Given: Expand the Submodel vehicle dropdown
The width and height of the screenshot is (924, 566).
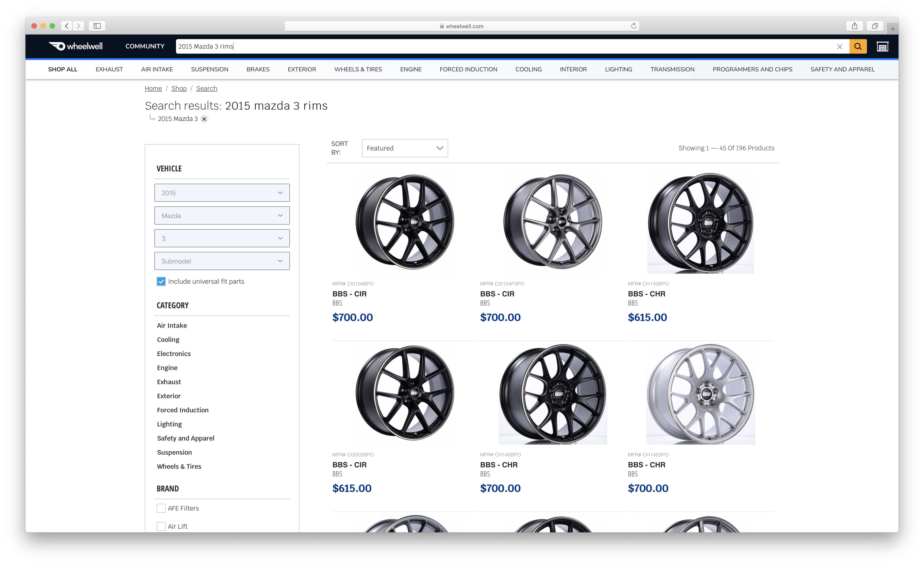Looking at the screenshot, I should (222, 261).
